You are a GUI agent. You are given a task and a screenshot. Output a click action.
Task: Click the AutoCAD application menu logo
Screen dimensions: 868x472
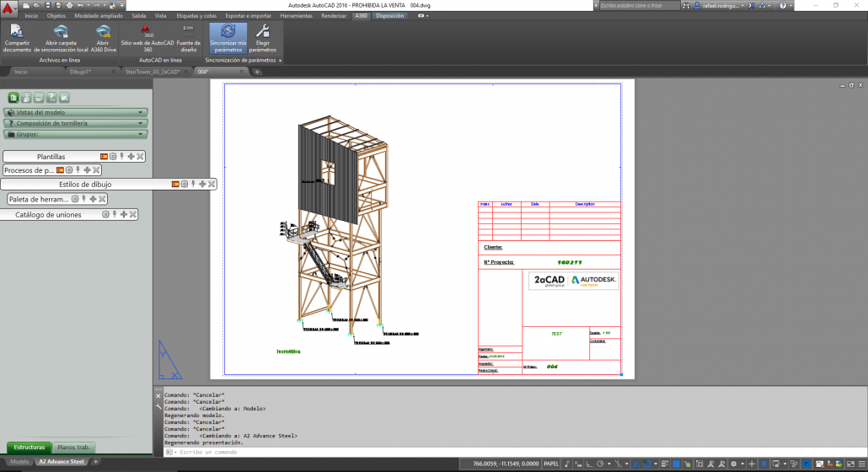8,8
